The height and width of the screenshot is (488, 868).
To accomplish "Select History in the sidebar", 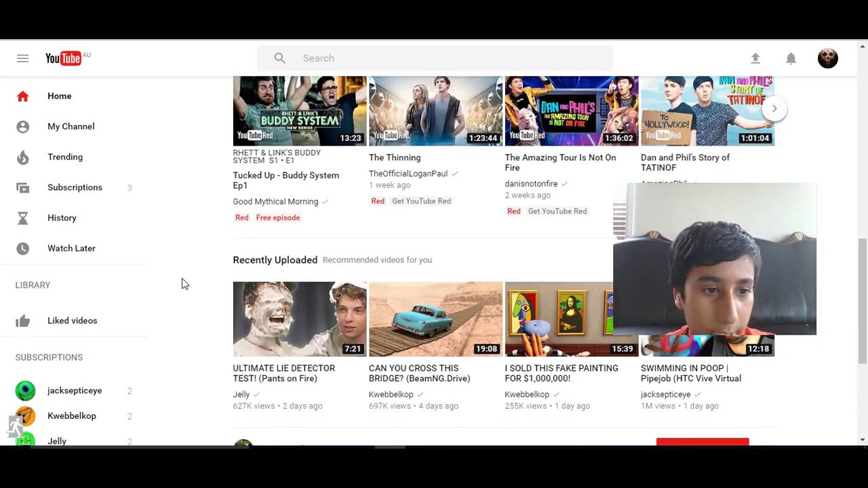I will (62, 218).
